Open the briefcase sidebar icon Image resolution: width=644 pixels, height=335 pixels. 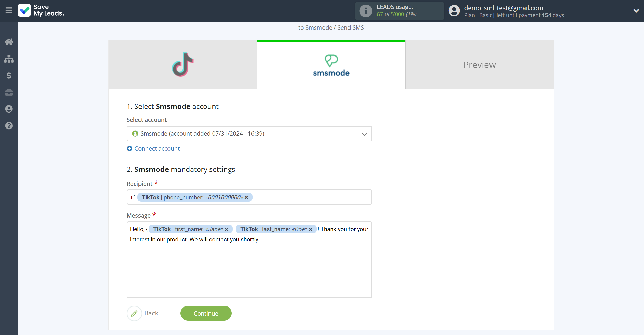pos(9,92)
